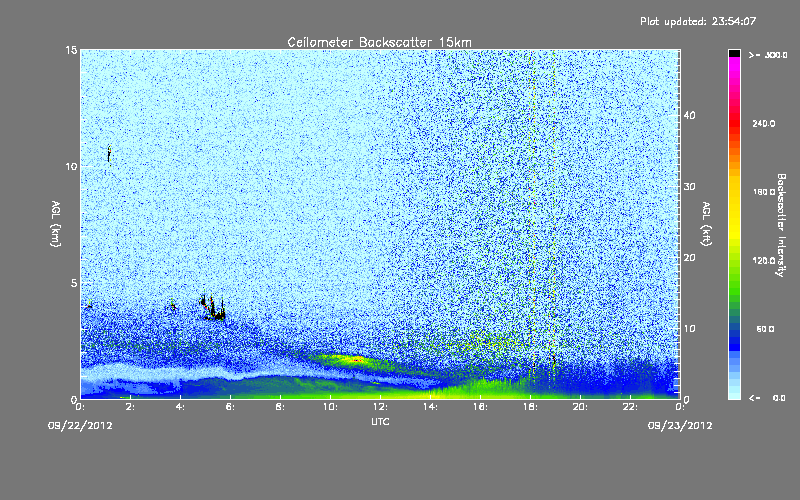Viewport: 800px width, 500px height.
Task: Pick the red section of the colorbar
Action: 734,122
